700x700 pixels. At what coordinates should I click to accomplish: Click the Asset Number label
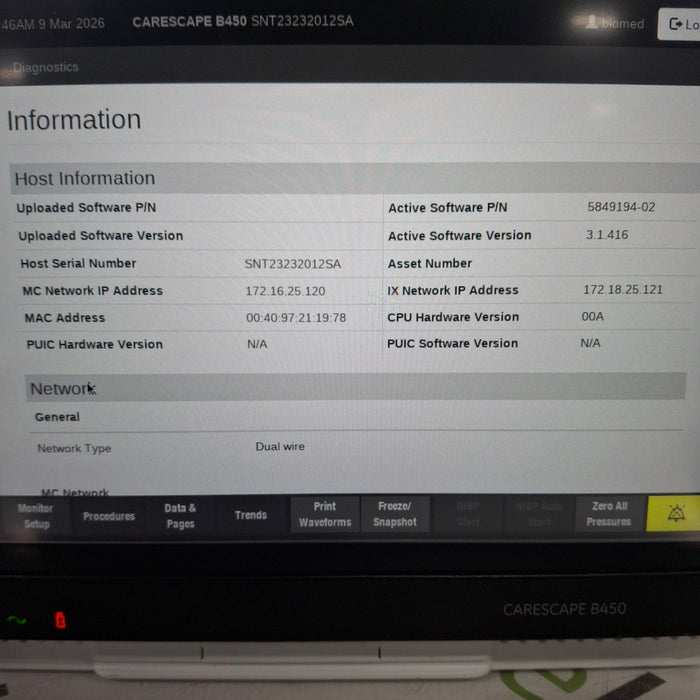pyautogui.click(x=429, y=263)
